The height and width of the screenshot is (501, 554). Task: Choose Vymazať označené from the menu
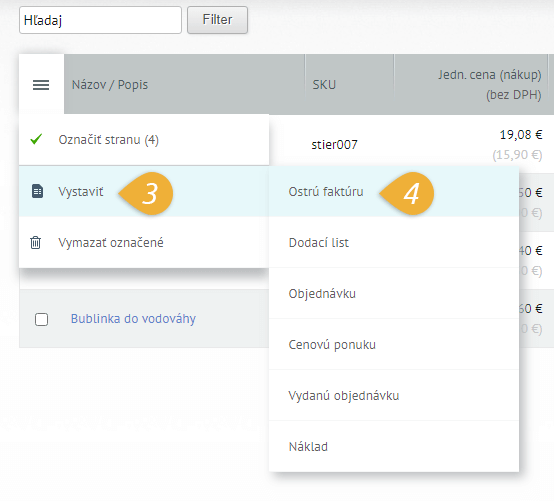pos(144,243)
